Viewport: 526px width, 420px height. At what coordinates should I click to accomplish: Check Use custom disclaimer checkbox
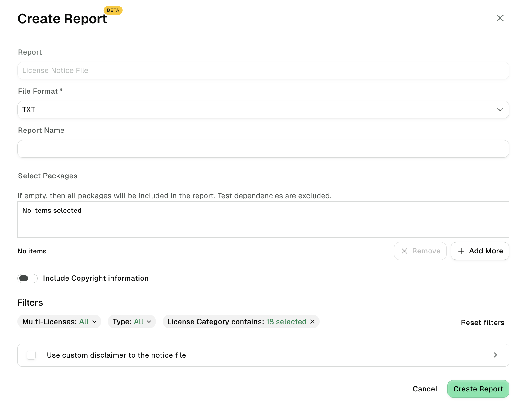pos(31,355)
